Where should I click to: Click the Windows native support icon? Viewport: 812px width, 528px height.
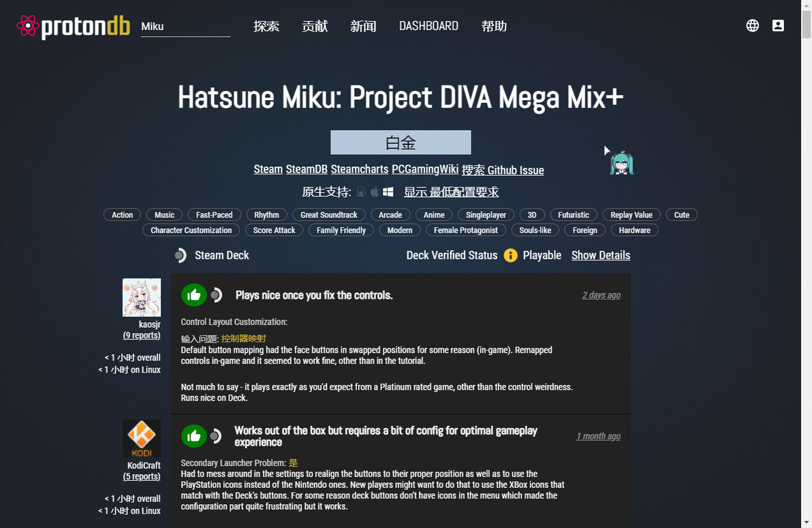(388, 192)
